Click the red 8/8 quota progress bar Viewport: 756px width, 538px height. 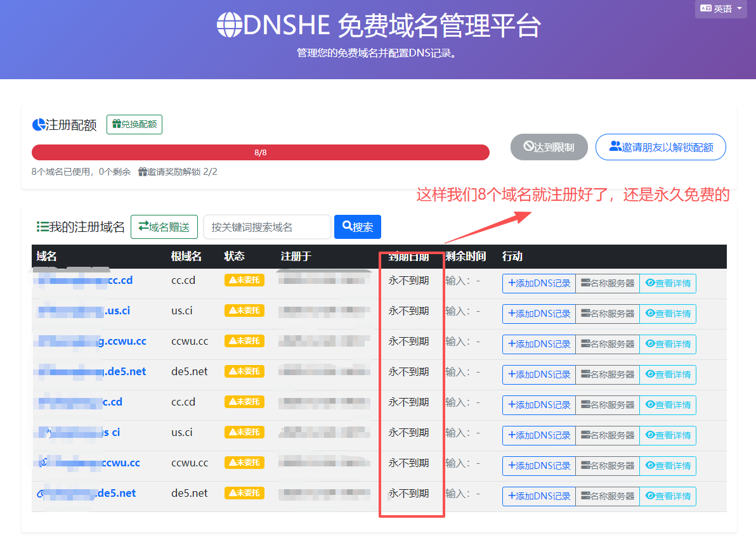point(261,152)
